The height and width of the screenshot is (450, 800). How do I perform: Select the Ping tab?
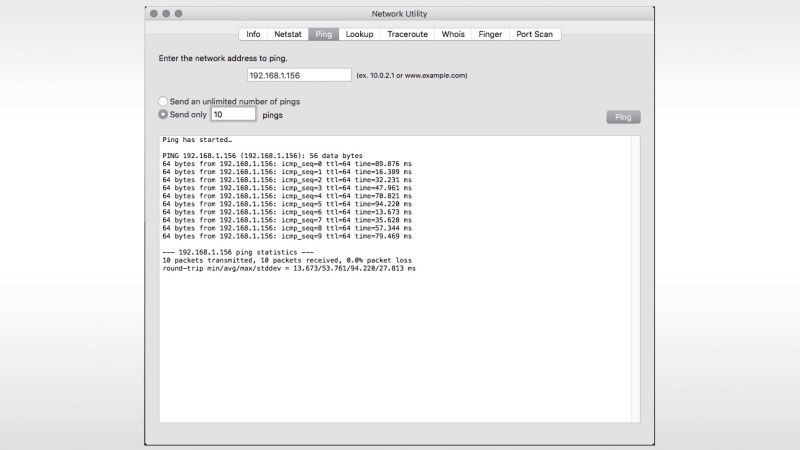323,34
